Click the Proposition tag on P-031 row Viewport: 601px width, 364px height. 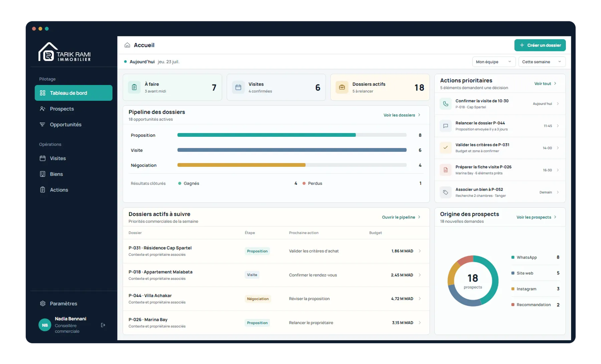click(257, 251)
